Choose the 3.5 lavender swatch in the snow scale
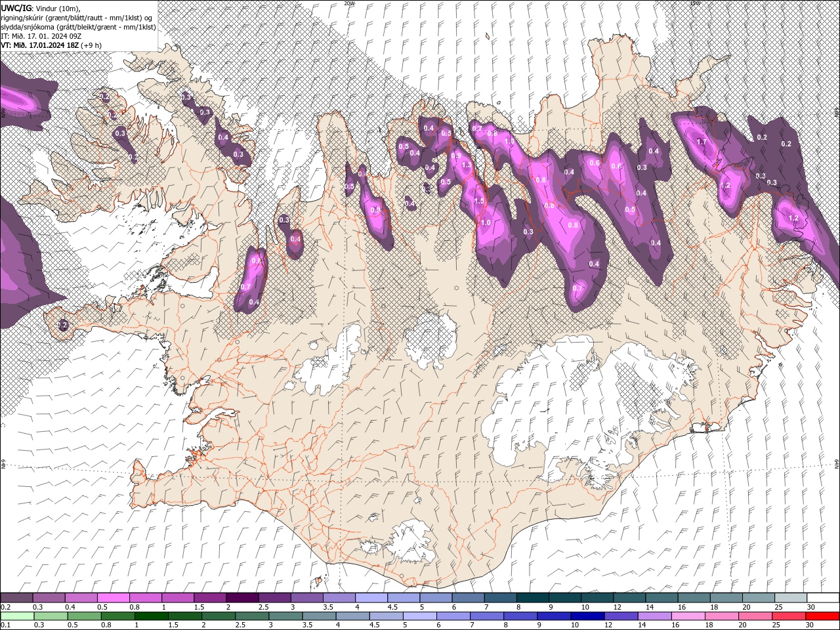 (339, 598)
